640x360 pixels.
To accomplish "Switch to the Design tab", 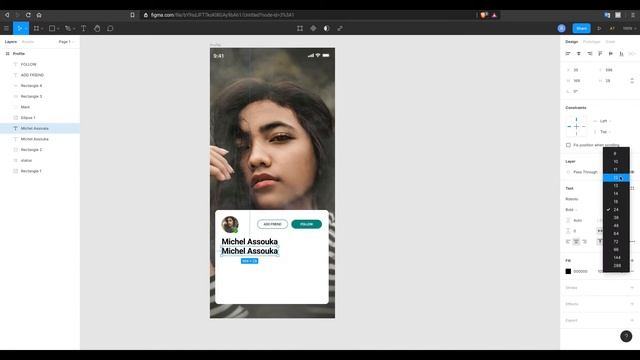I will point(571,42).
